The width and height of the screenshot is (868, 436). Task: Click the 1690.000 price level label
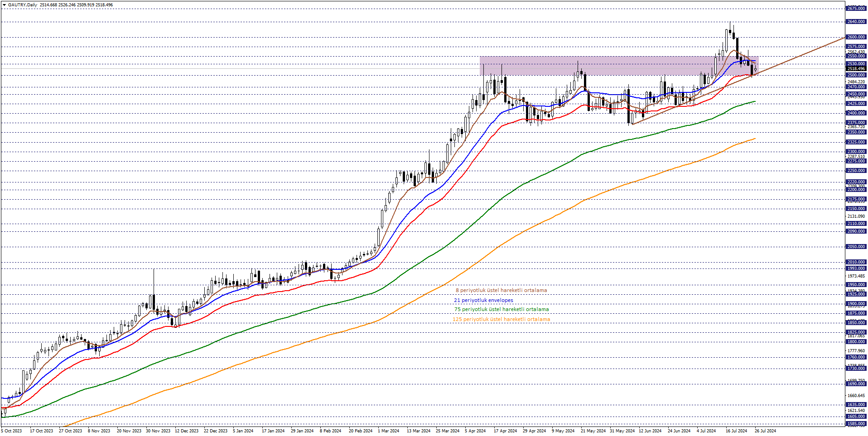856,384
